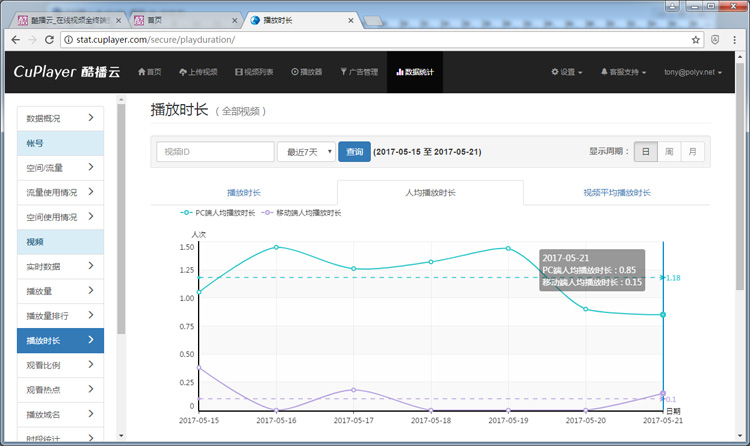Click the browser back arrow
Image resolution: width=750 pixels, height=446 pixels.
(13, 40)
